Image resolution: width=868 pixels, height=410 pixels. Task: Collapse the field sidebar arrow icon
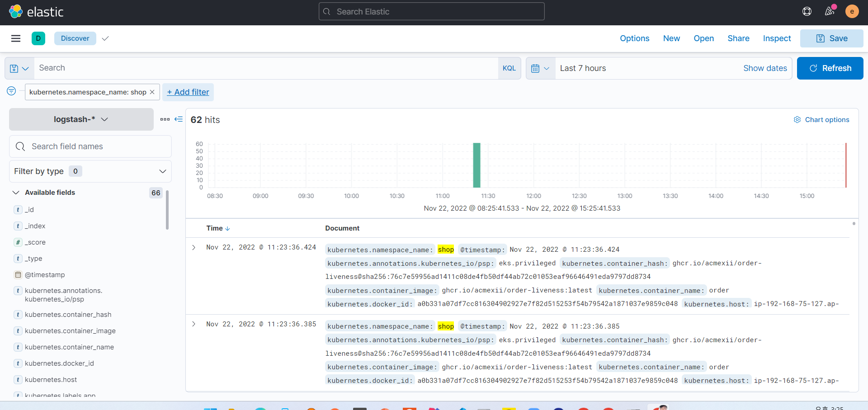(x=179, y=119)
